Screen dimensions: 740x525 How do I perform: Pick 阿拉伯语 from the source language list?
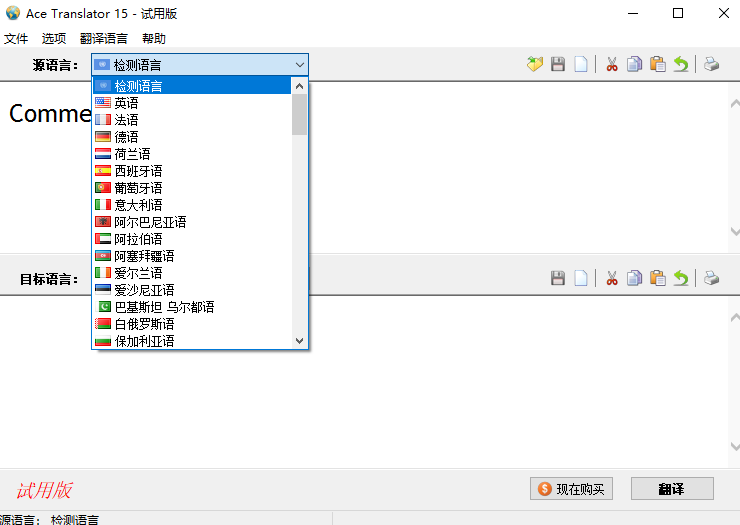[138, 239]
